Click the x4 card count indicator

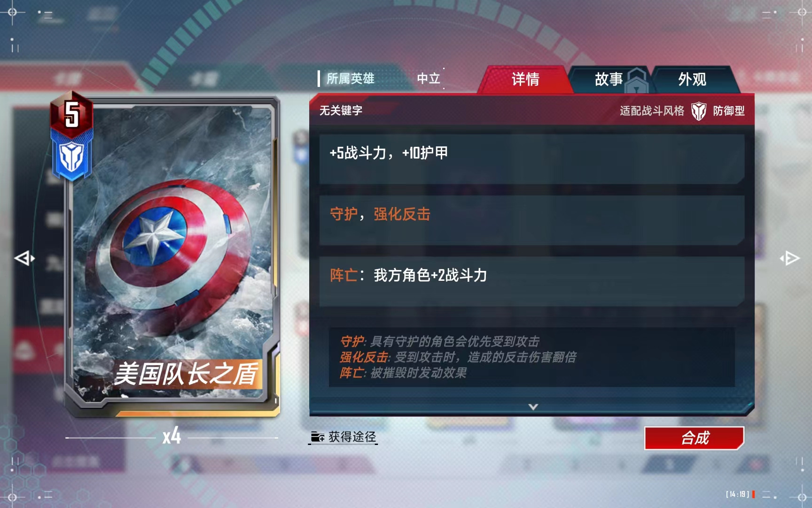pos(172,437)
